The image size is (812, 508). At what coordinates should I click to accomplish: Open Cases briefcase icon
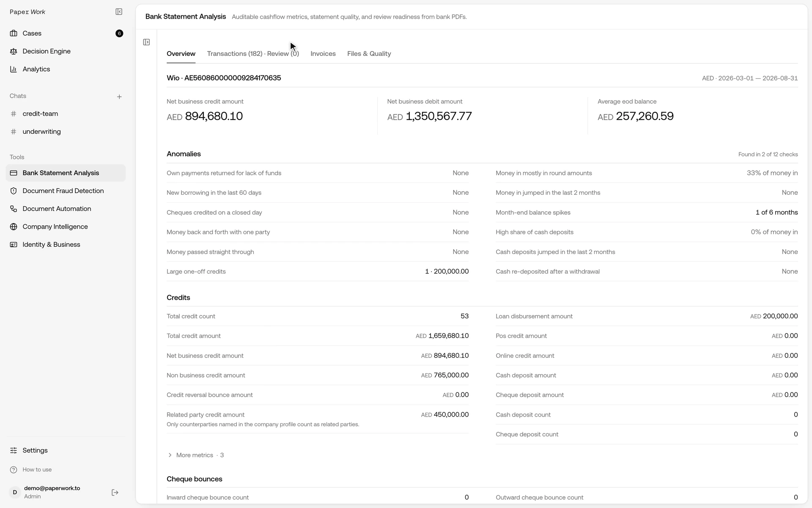pyautogui.click(x=14, y=33)
